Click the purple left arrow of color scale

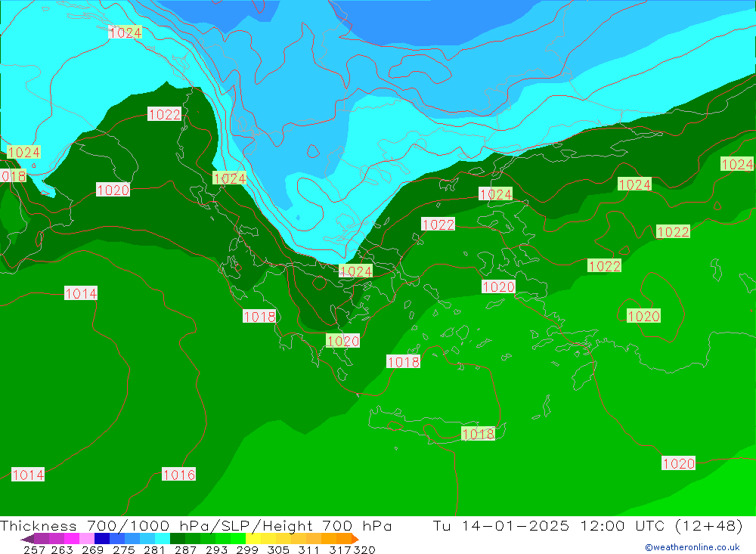click(27, 539)
